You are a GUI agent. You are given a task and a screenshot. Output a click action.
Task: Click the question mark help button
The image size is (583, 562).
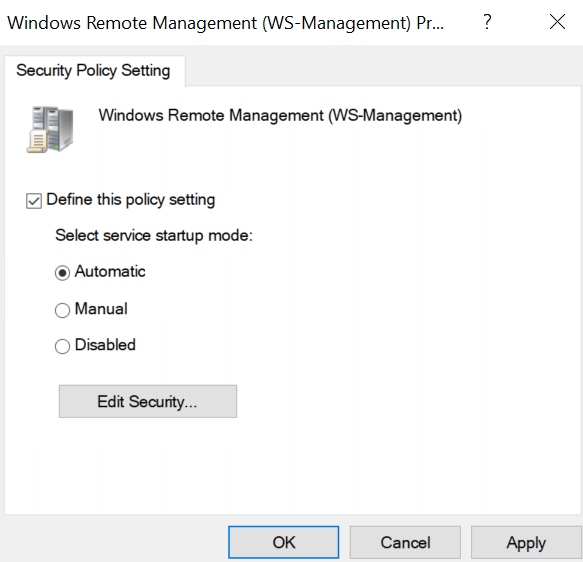point(487,22)
